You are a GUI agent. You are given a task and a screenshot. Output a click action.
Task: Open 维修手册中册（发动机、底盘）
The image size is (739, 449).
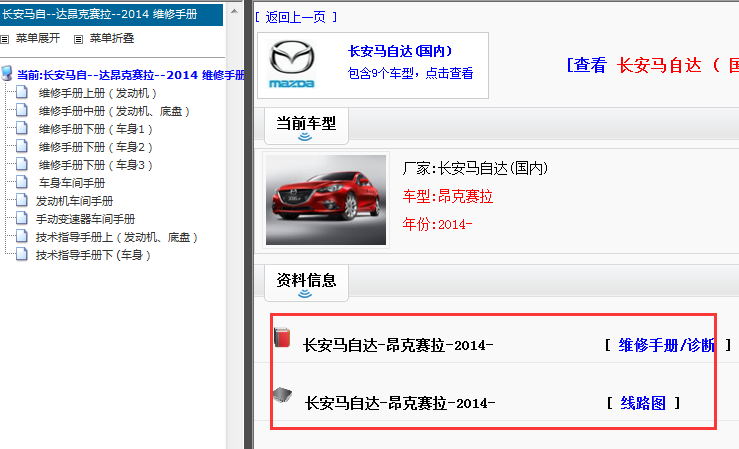click(x=114, y=111)
